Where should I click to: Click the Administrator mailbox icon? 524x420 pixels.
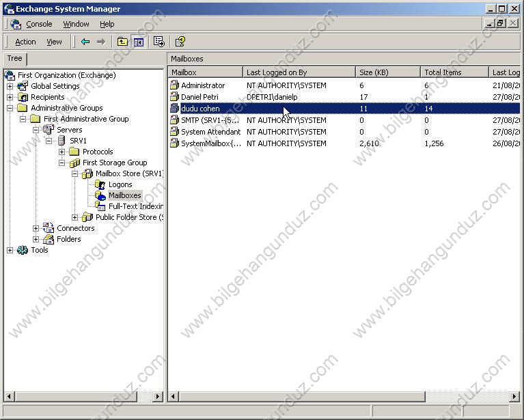pos(175,85)
